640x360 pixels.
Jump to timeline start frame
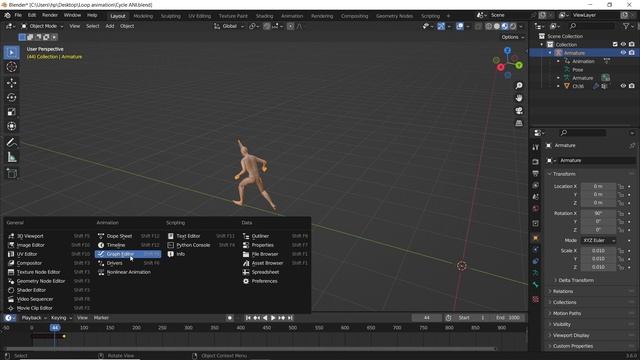[248, 318]
